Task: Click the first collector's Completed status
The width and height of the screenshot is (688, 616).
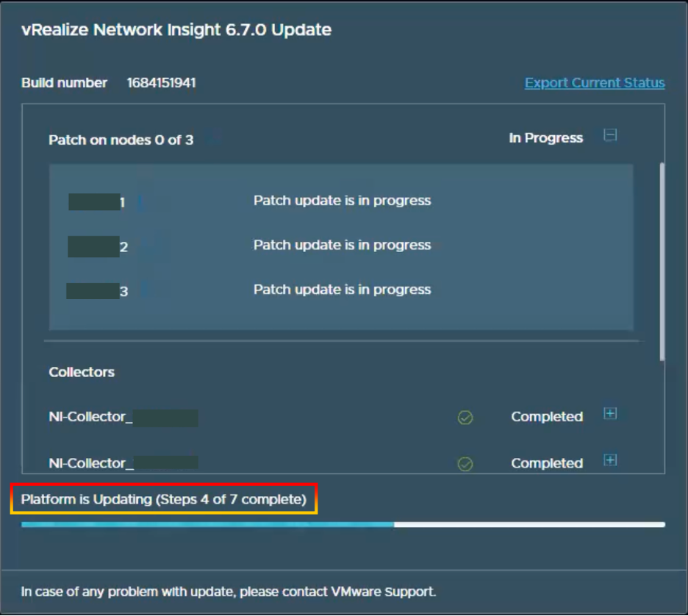Action: point(547,416)
